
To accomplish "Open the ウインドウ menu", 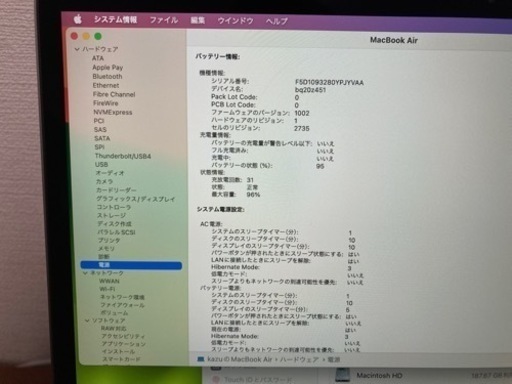I will (235, 21).
